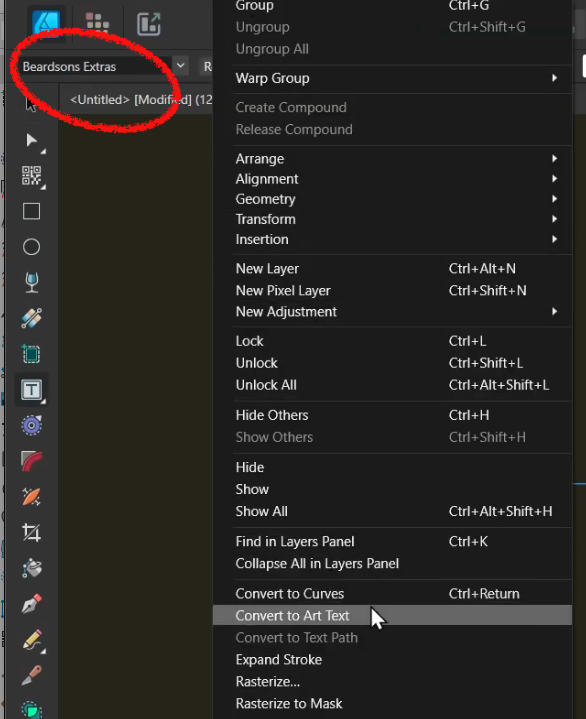The image size is (586, 719).
Task: Expand the Warp Group submenu
Action: (x=554, y=78)
